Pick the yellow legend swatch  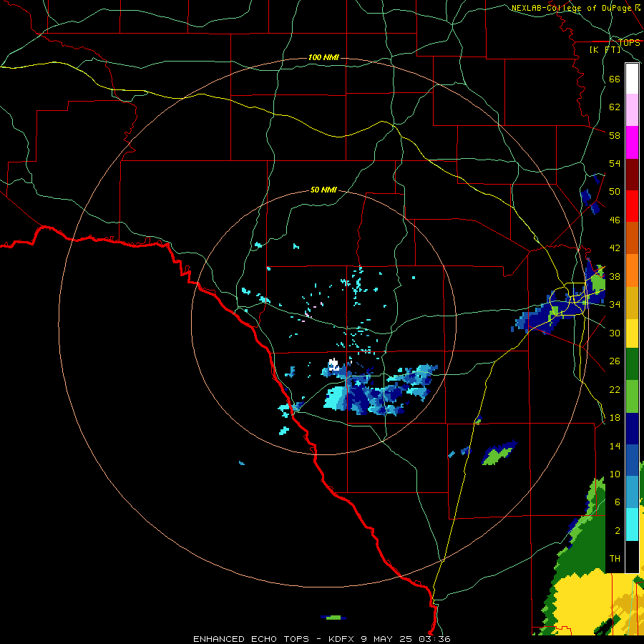632,333
